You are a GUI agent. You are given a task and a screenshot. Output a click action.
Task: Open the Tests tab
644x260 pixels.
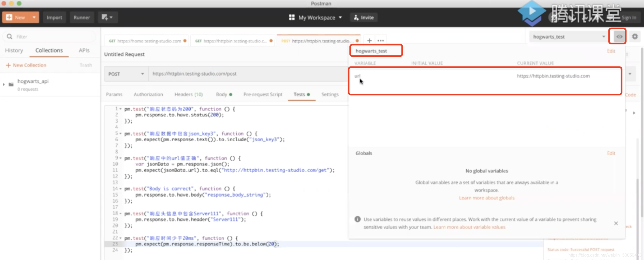(302, 94)
